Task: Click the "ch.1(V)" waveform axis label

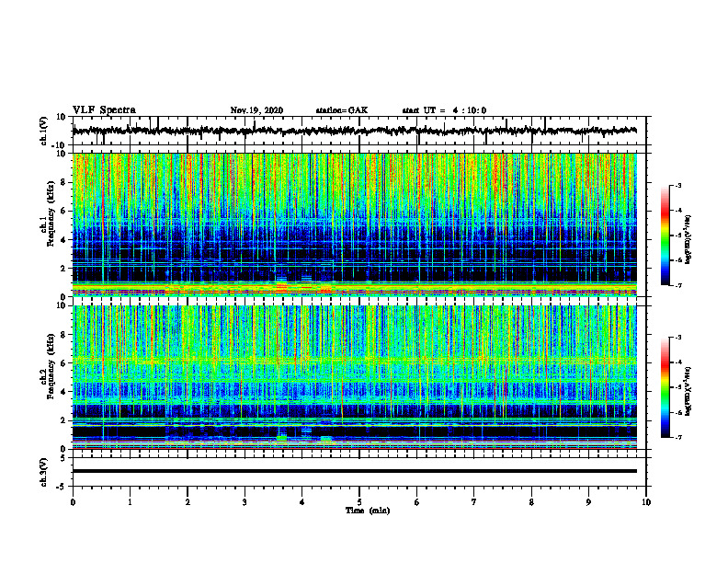Action: (43, 131)
